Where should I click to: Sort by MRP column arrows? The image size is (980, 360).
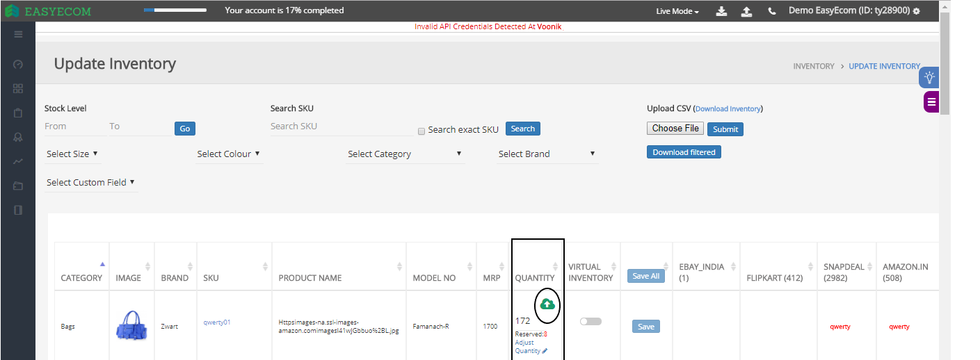(501, 267)
